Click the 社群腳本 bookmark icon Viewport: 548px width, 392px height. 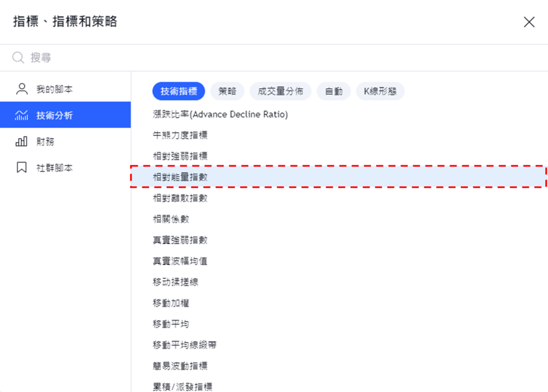click(22, 168)
